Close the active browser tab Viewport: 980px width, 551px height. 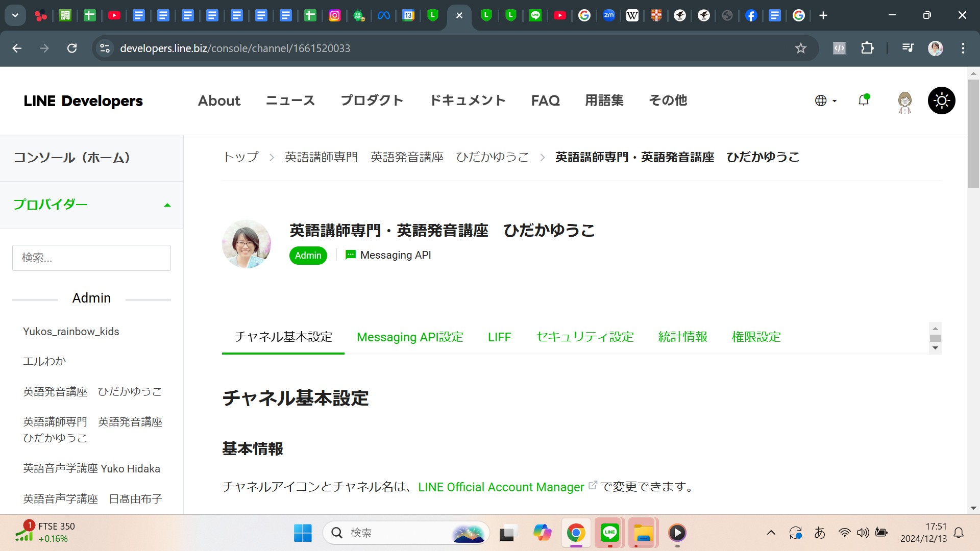click(x=459, y=15)
